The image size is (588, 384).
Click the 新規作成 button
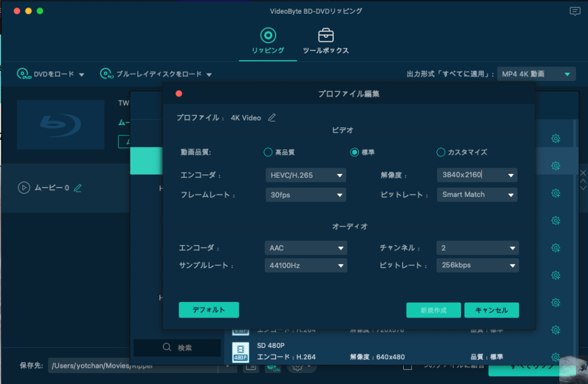tap(434, 310)
